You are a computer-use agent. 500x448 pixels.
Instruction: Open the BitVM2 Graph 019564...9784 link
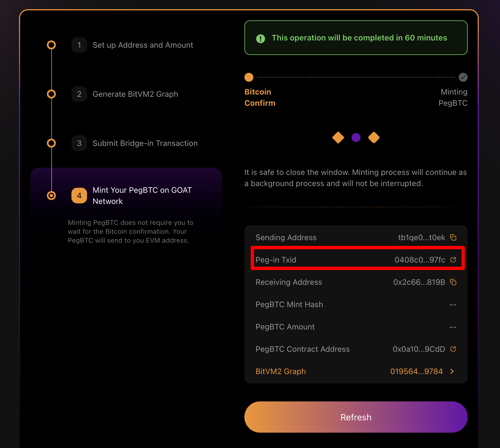[x=416, y=371]
